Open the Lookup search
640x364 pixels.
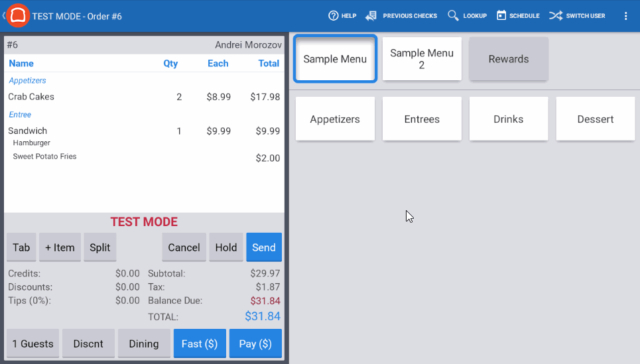(x=467, y=16)
